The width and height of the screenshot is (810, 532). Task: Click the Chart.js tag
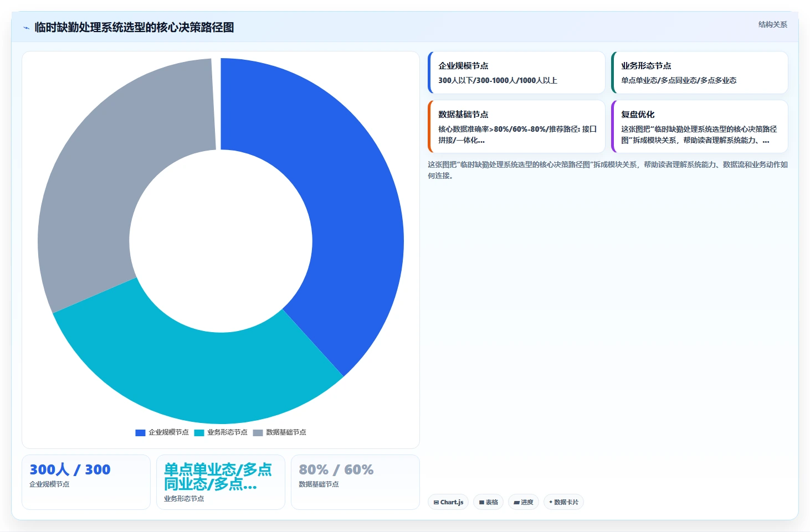(448, 502)
